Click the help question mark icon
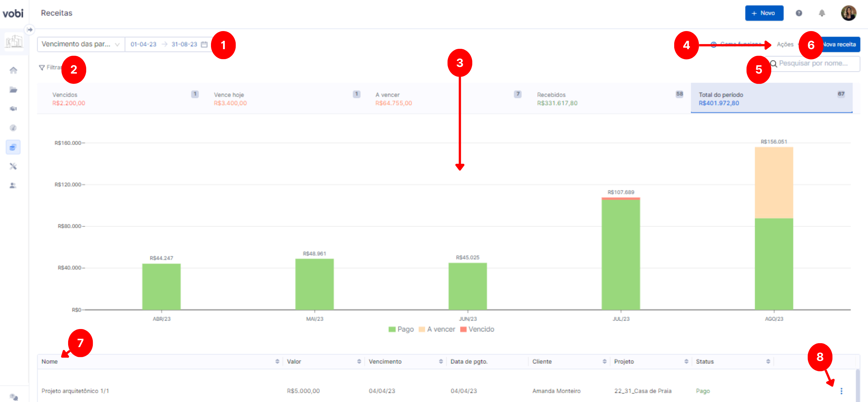This screenshot has width=868, height=402. click(799, 13)
